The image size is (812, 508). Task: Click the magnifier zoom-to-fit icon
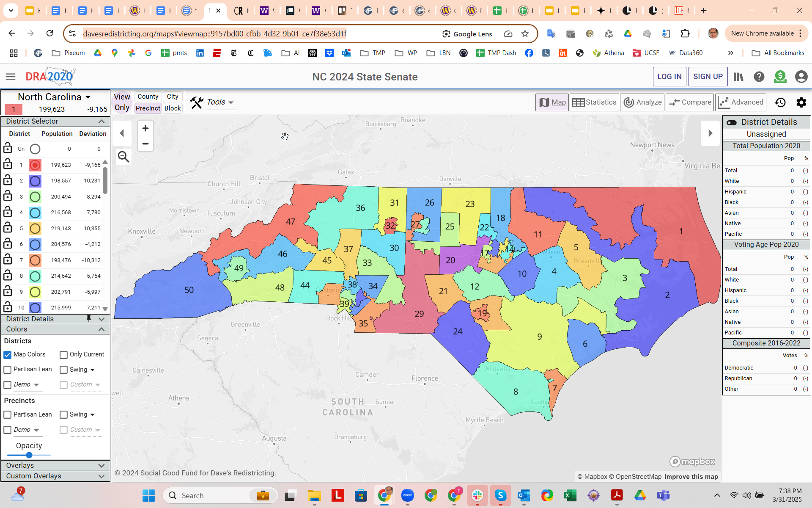[123, 157]
